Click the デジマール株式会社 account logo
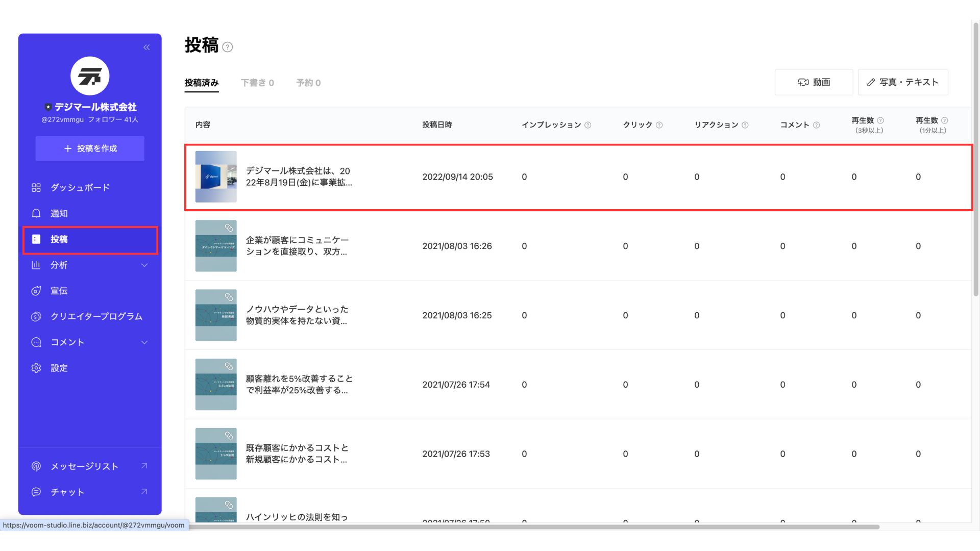This screenshot has width=980, height=551. pos(90,76)
